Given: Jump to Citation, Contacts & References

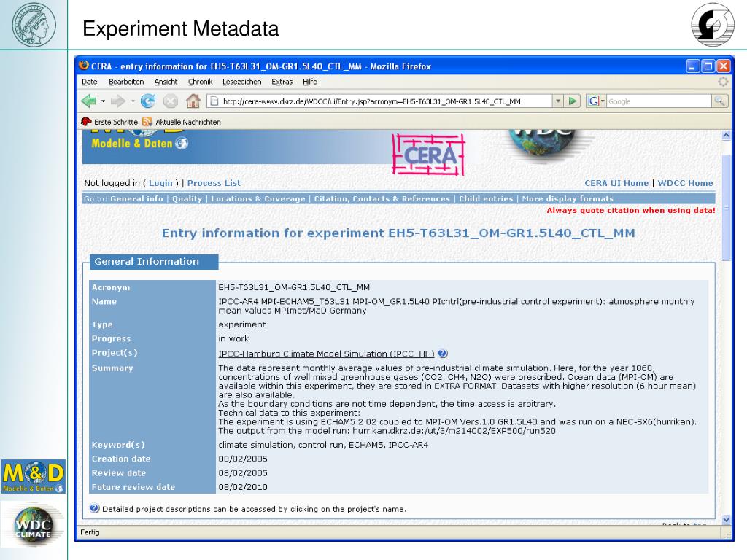Looking at the screenshot, I should point(382,198).
